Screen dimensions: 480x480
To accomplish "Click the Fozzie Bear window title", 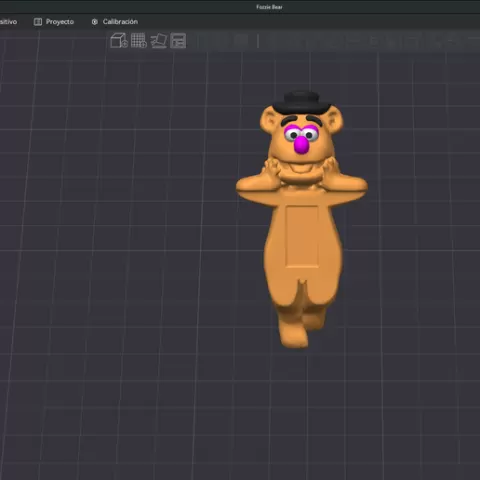I will [x=269, y=7].
